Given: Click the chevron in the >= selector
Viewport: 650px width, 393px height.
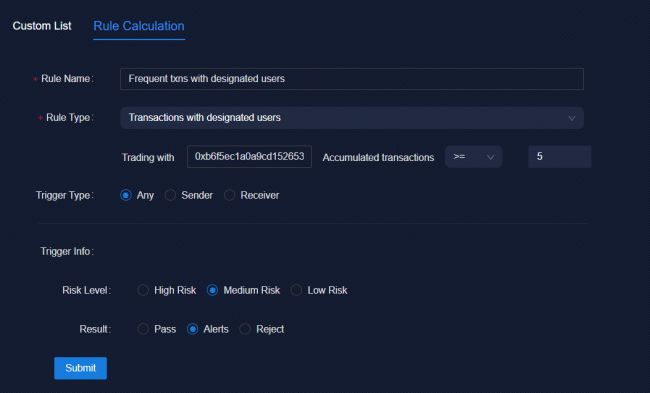Looking at the screenshot, I should (490, 157).
